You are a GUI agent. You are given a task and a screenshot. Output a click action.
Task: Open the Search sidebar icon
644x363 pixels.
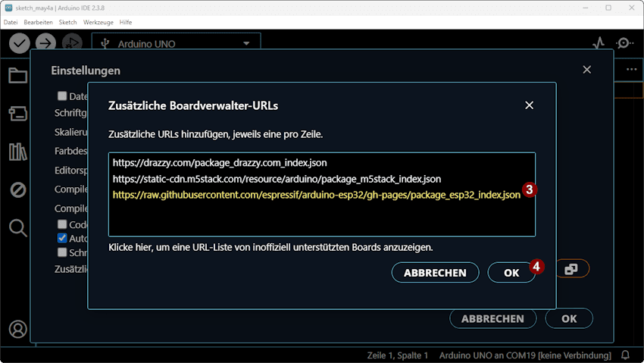click(18, 228)
